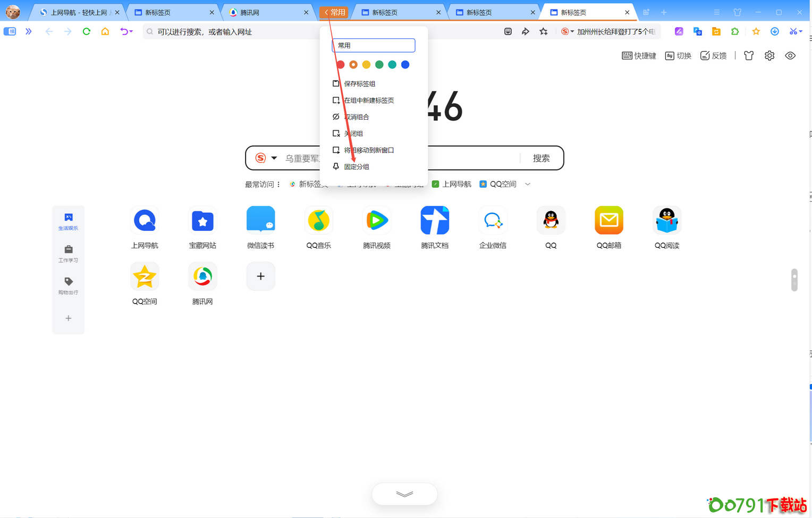Select 生活娱乐 category in the sidebar

[x=68, y=221]
